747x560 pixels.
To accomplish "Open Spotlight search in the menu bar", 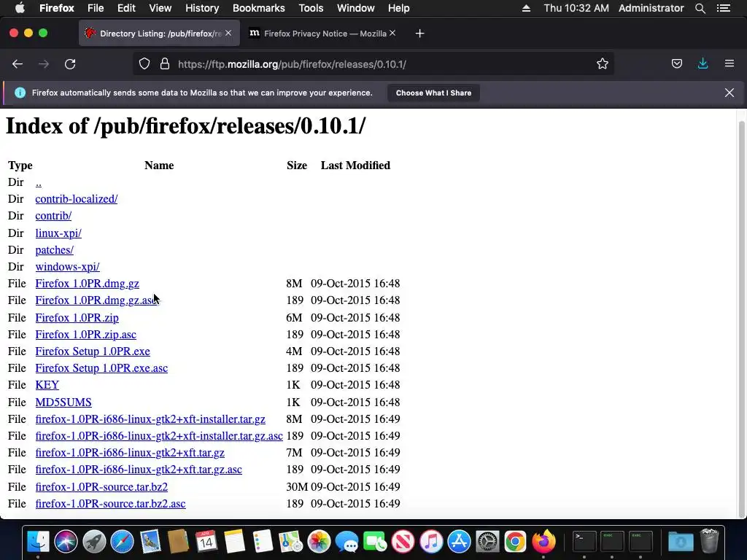I will click(x=700, y=8).
